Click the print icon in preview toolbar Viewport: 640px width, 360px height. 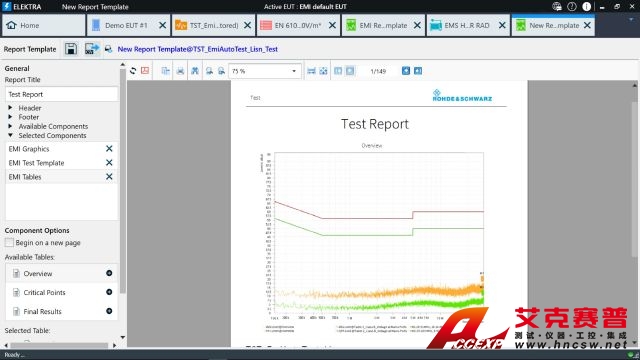pos(180,71)
